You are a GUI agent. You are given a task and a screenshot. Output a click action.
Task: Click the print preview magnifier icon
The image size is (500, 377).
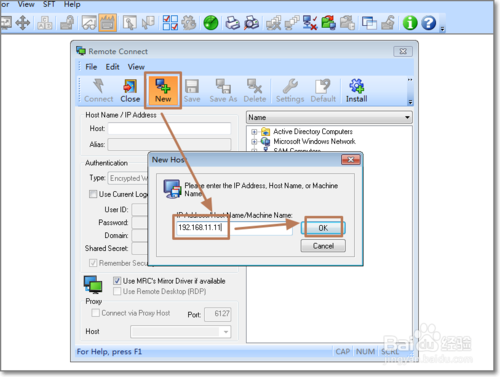click(x=251, y=23)
